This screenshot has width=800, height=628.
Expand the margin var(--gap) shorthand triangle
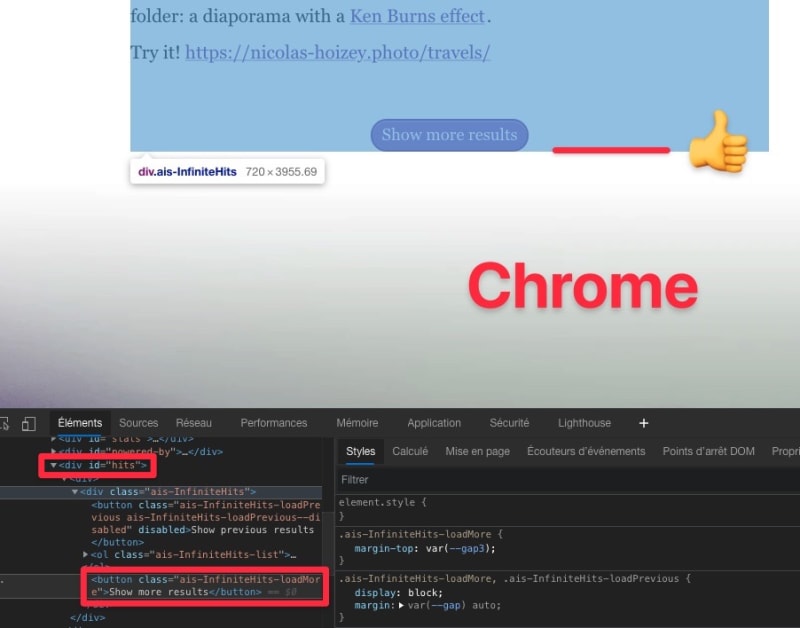click(x=401, y=606)
